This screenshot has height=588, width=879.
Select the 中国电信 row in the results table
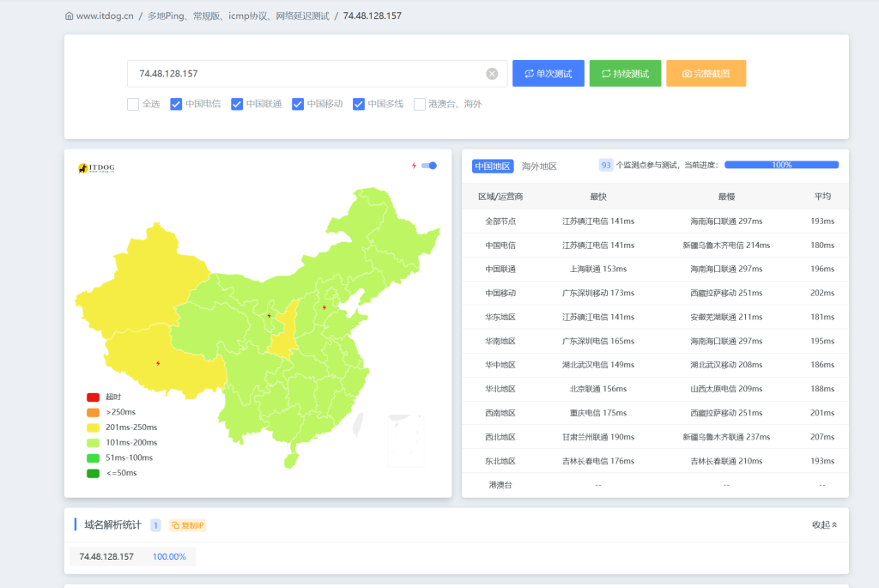pyautogui.click(x=655, y=245)
